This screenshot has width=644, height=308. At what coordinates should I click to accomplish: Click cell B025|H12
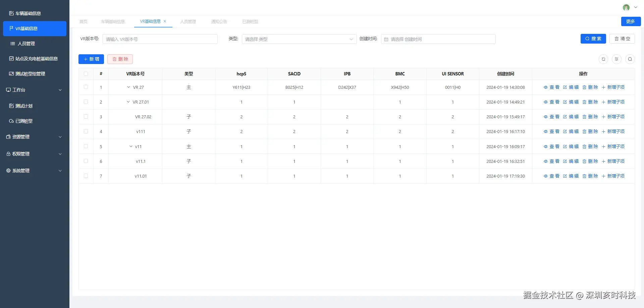[x=294, y=87]
